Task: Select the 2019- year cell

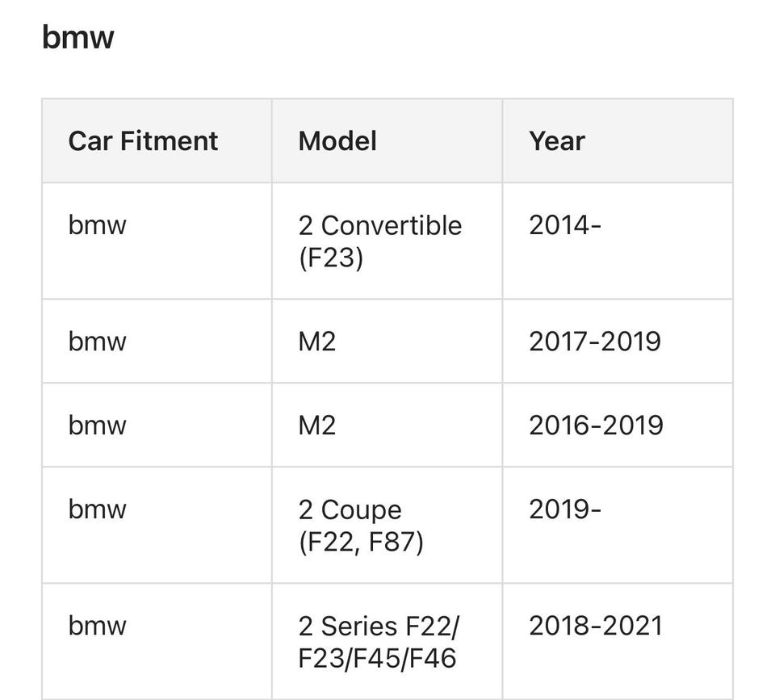Action: pyautogui.click(x=565, y=509)
